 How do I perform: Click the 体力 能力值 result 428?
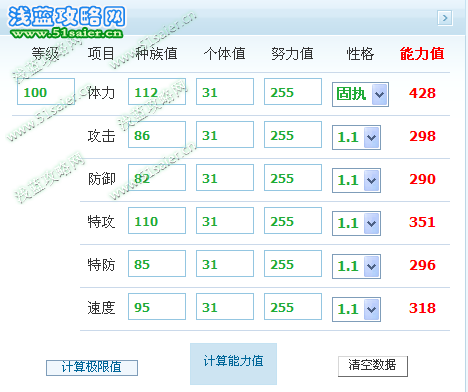click(422, 93)
